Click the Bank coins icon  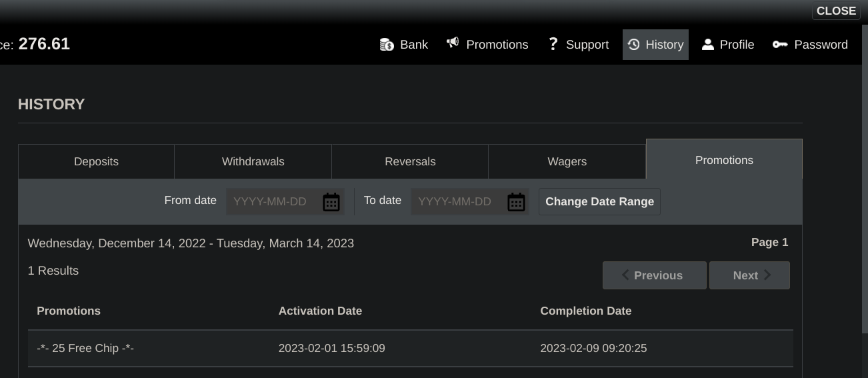point(387,45)
